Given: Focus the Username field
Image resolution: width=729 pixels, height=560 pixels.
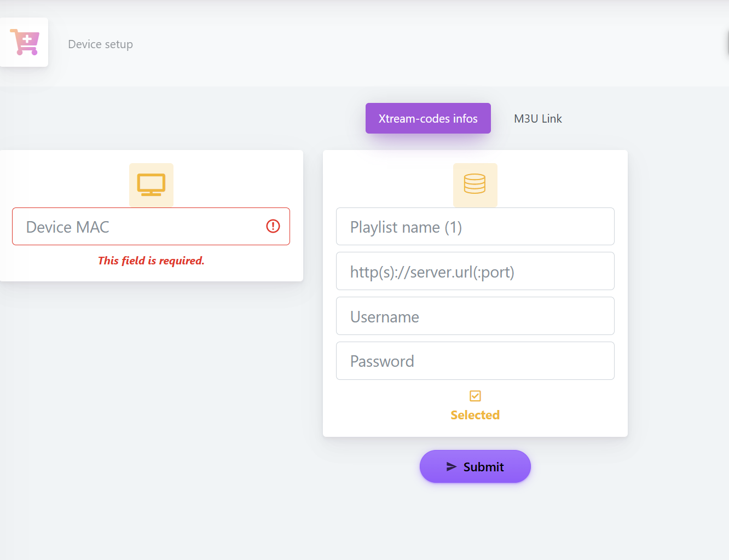Looking at the screenshot, I should (x=475, y=316).
